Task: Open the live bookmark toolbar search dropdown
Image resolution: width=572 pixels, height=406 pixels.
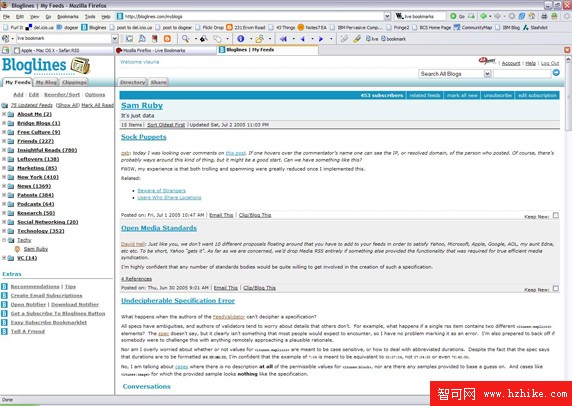Action: [115, 38]
